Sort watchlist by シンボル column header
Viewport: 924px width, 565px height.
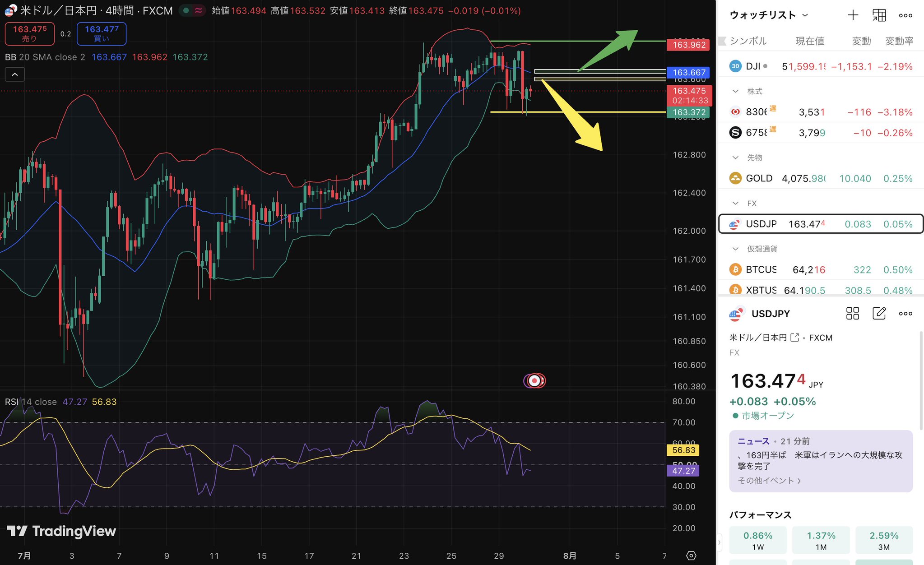pos(748,41)
